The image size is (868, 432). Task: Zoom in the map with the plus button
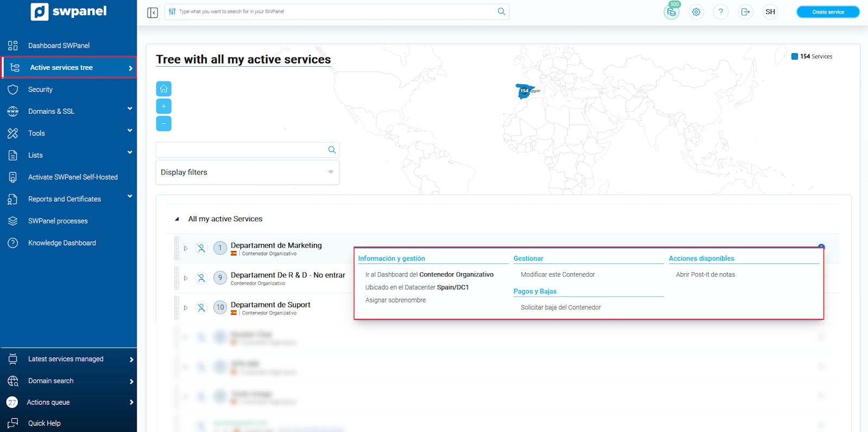163,106
